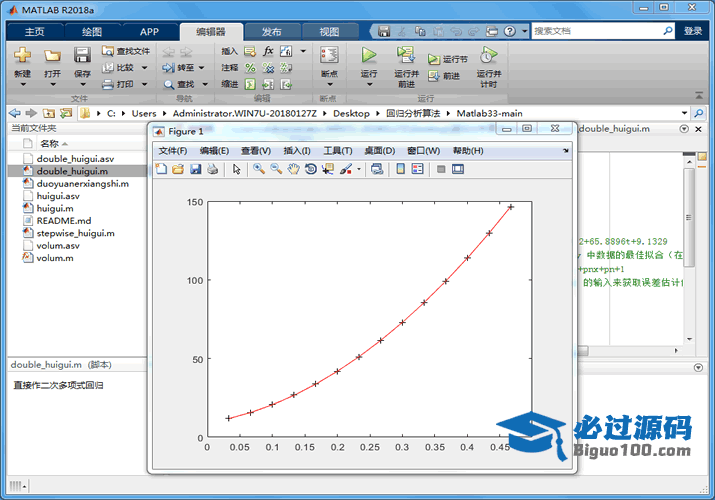Viewport: 715px width, 500px height.
Task: Choose the Data Cursor tool
Action: [x=328, y=169]
